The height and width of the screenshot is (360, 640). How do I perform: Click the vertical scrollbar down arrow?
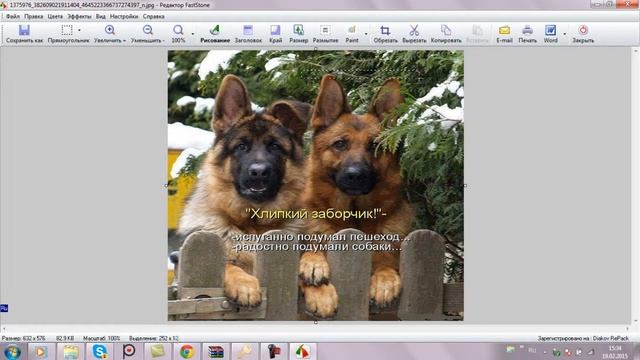point(636,321)
